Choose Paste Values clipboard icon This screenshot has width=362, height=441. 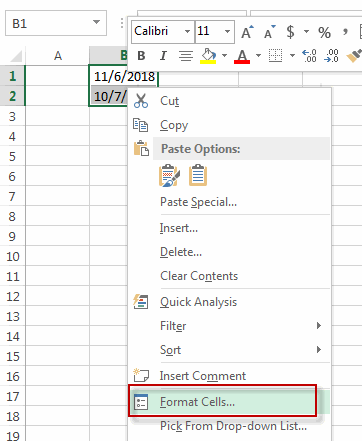[198, 175]
